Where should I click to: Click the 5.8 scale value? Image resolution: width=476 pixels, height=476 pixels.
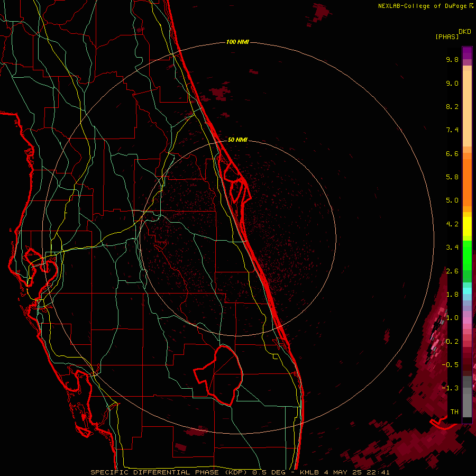coord(452,177)
